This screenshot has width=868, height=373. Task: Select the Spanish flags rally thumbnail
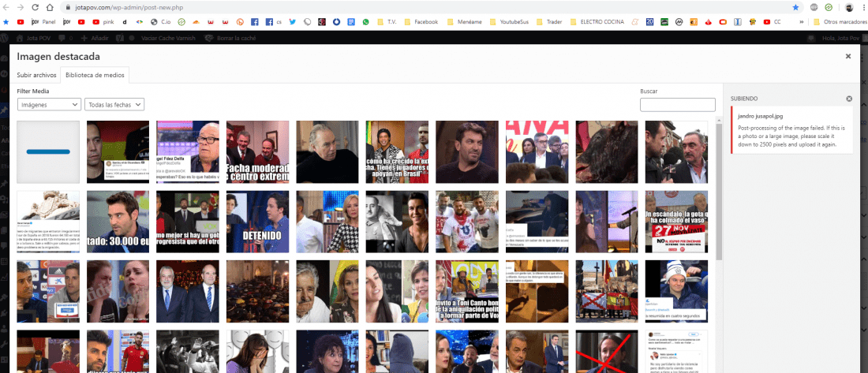point(607,291)
